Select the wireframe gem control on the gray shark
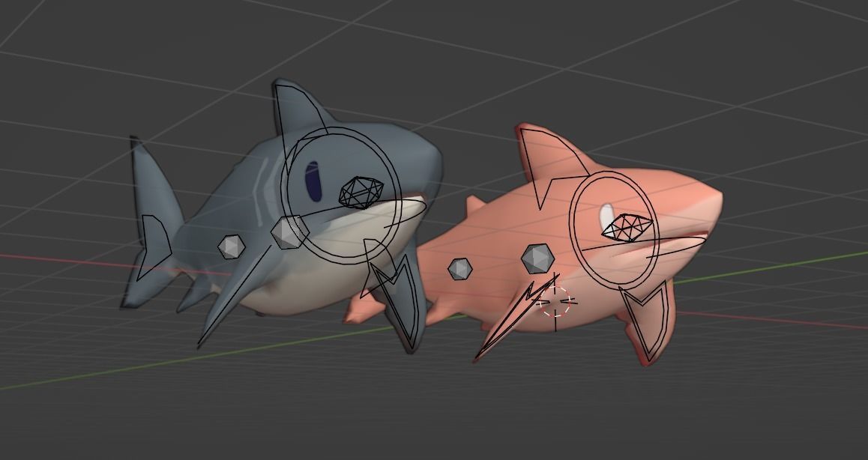The width and height of the screenshot is (868, 460). 361,193
